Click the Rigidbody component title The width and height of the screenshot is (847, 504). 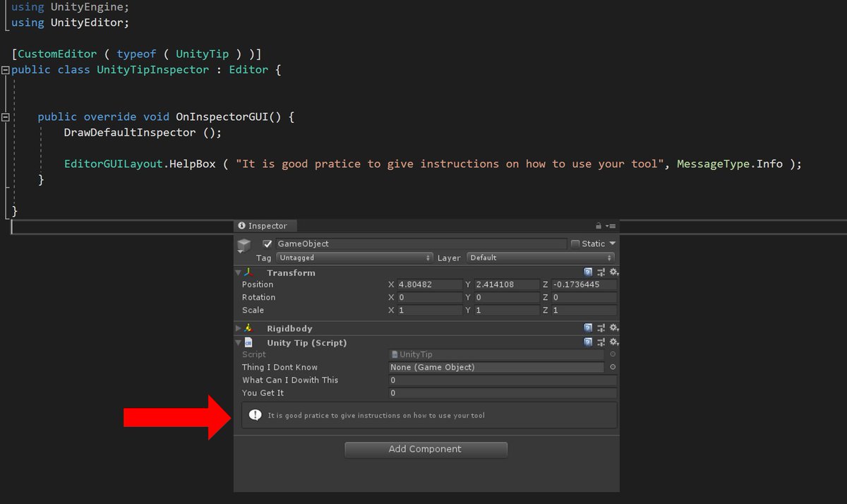[x=289, y=328]
